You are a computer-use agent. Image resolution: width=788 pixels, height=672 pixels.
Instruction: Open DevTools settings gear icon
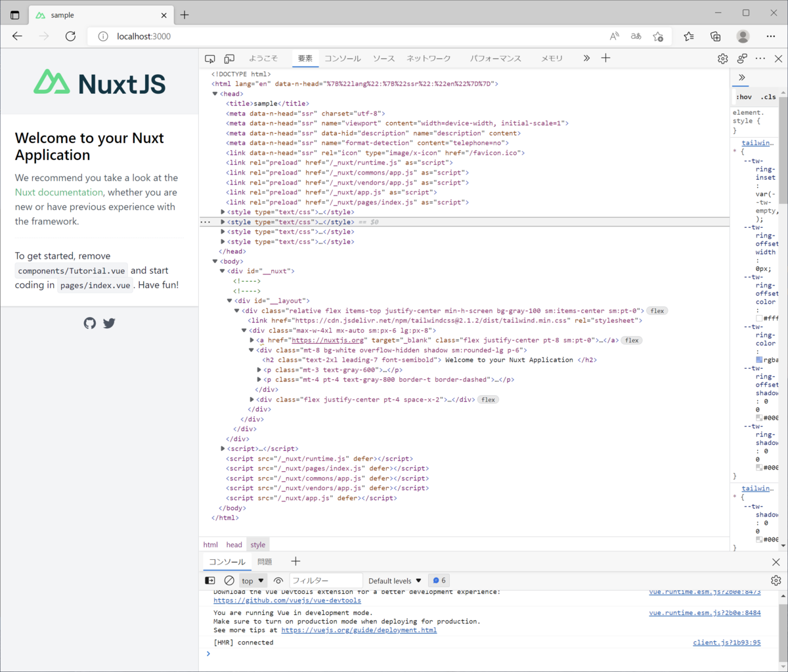click(722, 58)
